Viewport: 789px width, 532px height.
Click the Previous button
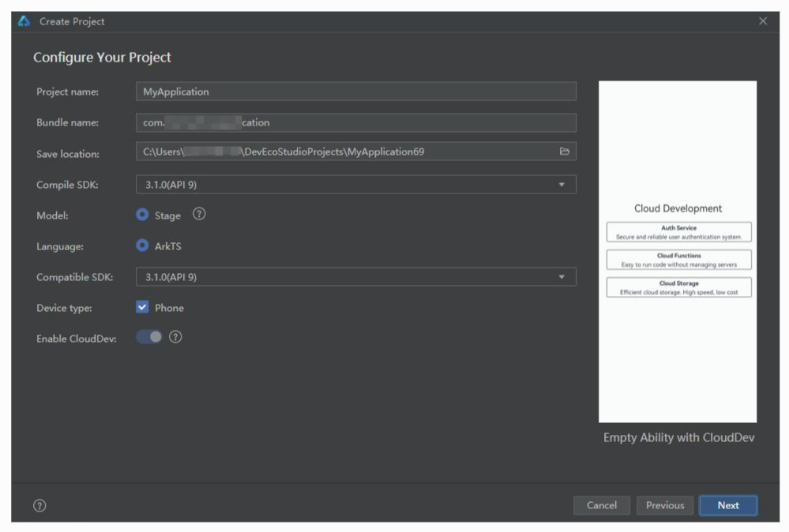point(665,505)
